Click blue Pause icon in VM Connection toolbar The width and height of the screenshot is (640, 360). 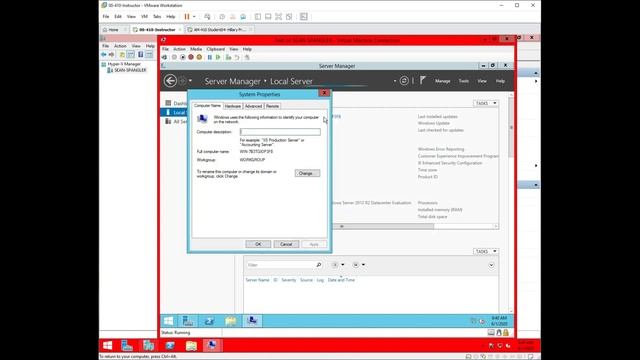coord(210,58)
